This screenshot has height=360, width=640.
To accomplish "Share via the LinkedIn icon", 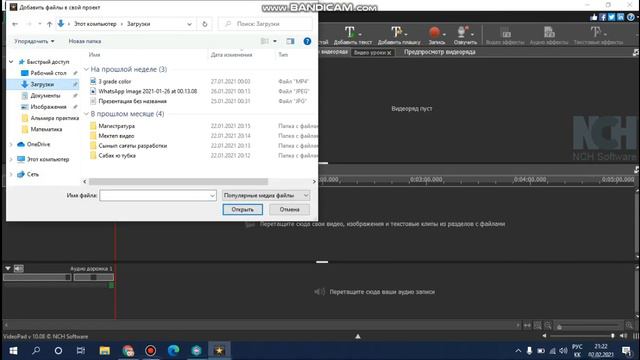I will pos(620,17).
